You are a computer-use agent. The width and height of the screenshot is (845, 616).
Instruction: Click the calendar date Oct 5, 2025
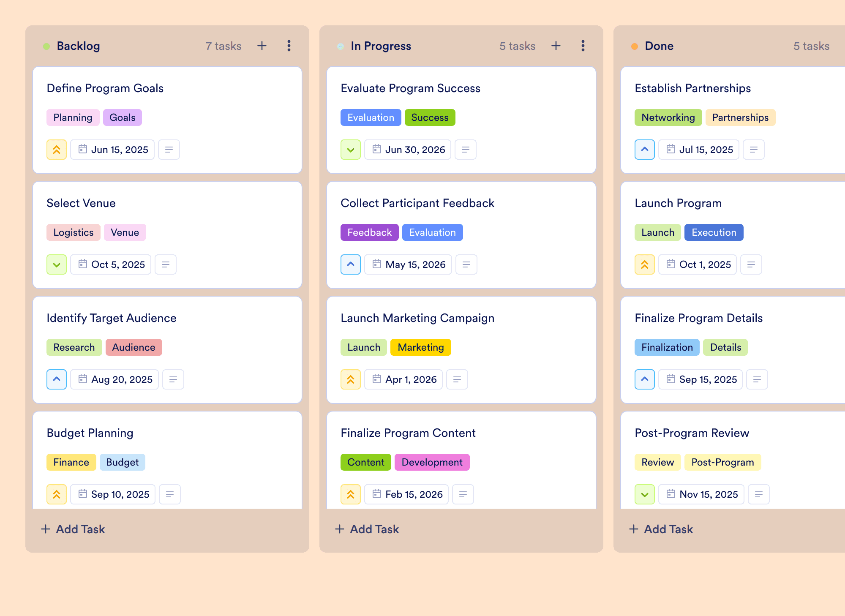(x=111, y=264)
